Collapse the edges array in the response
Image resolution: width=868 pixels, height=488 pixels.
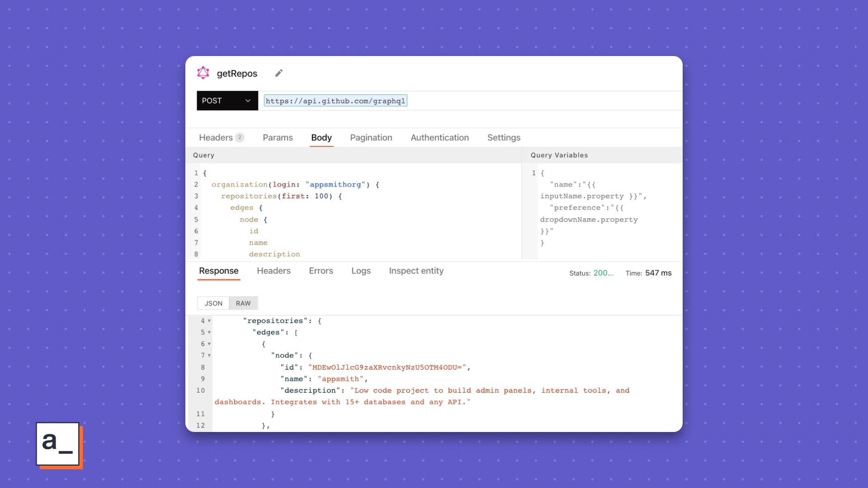pos(209,333)
